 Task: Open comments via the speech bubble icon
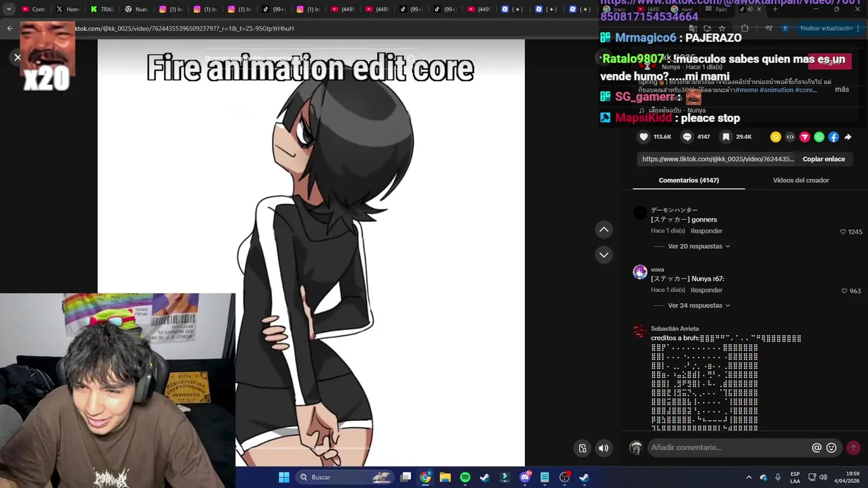687,137
